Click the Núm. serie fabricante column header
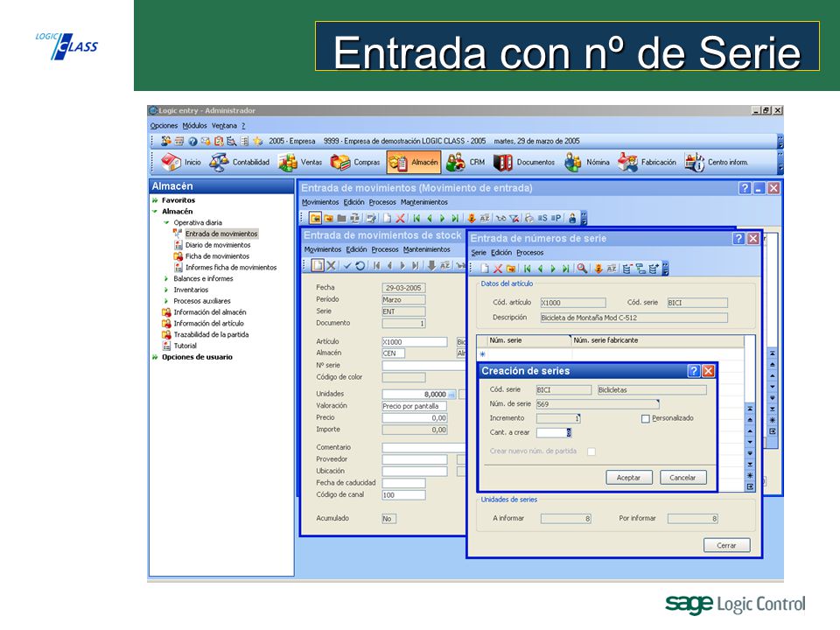Screen dimensions: 840x630 658,340
